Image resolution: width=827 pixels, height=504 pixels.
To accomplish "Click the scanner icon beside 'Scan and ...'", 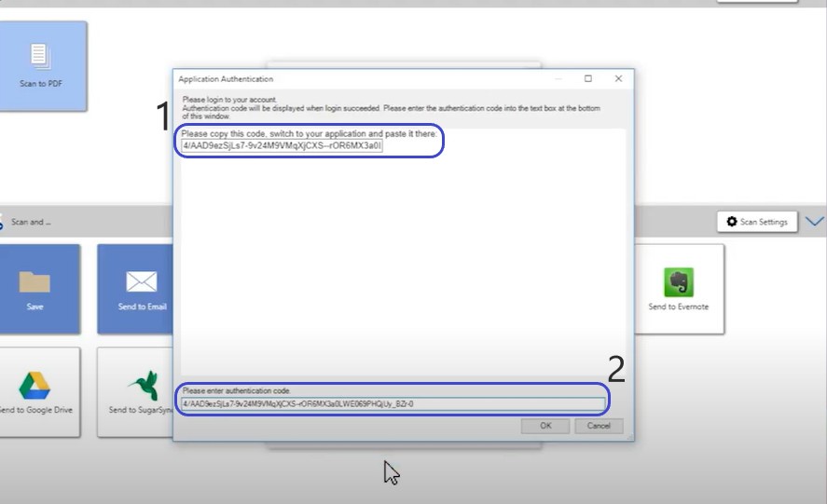I will pyautogui.click(x=2, y=223).
